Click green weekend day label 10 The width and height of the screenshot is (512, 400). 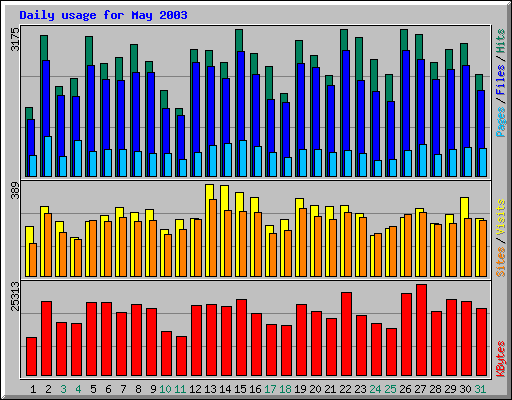pos(165,389)
